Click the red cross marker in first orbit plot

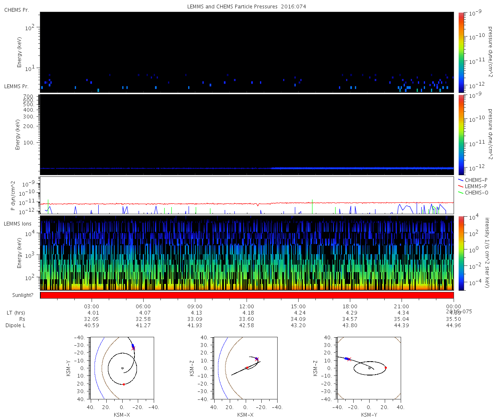click(134, 348)
